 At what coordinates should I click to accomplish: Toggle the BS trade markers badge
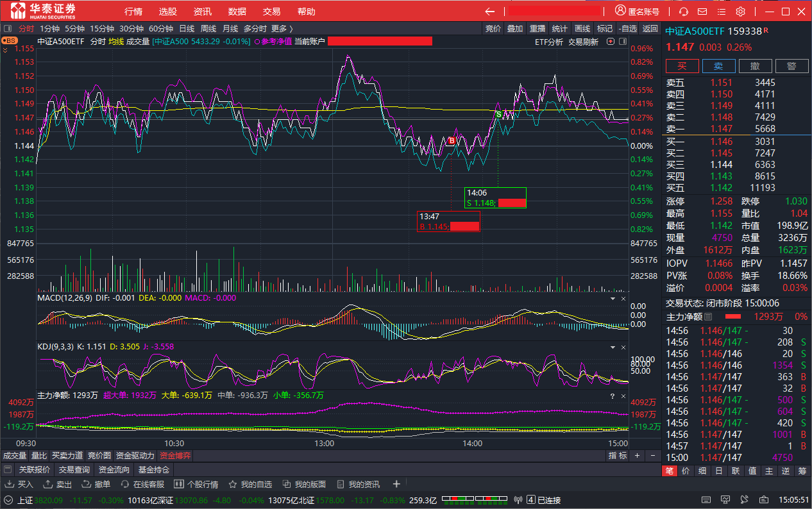tap(9, 40)
